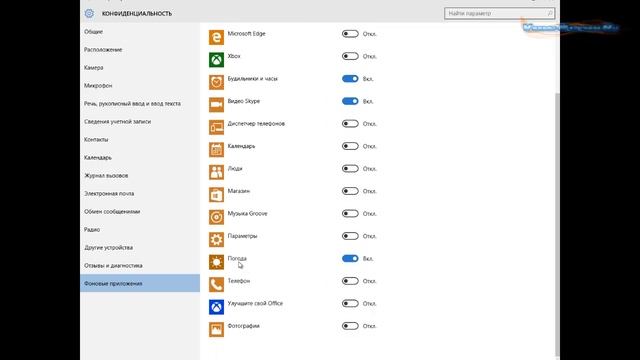Select Сведения учетной записи

point(140,121)
